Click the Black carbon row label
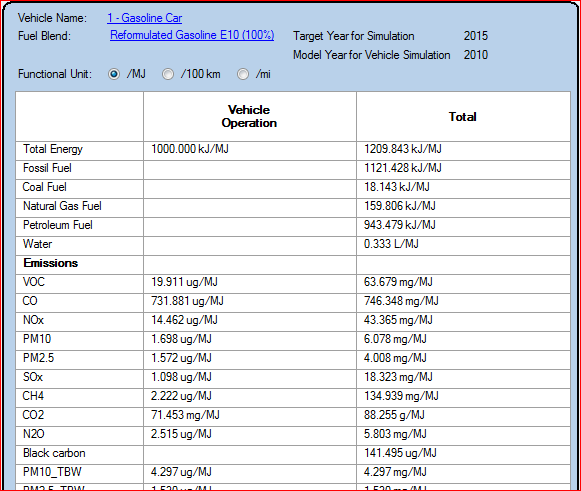581x491 pixels. point(54,453)
